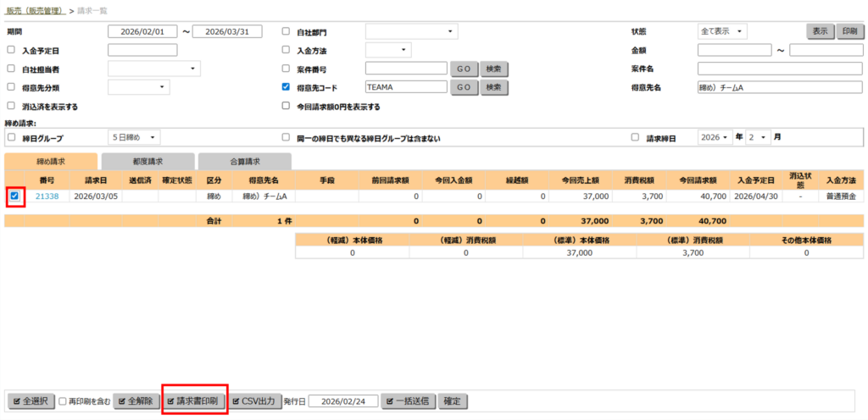Click the CSV出力 button
868x420 pixels.
click(x=254, y=401)
